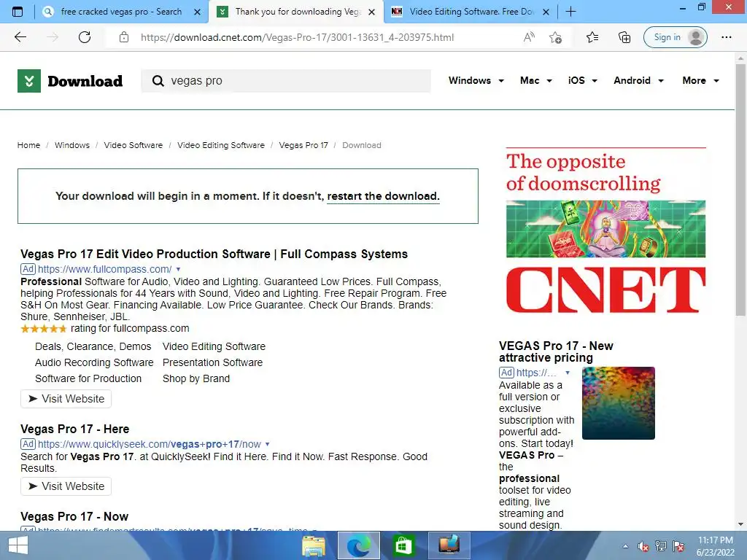
Task: Click the CNET doomscrolling banner ad
Action: pyautogui.click(x=605, y=230)
